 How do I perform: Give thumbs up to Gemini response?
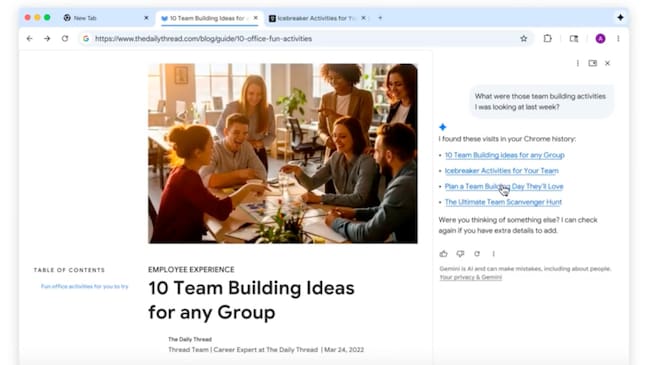[x=443, y=253]
